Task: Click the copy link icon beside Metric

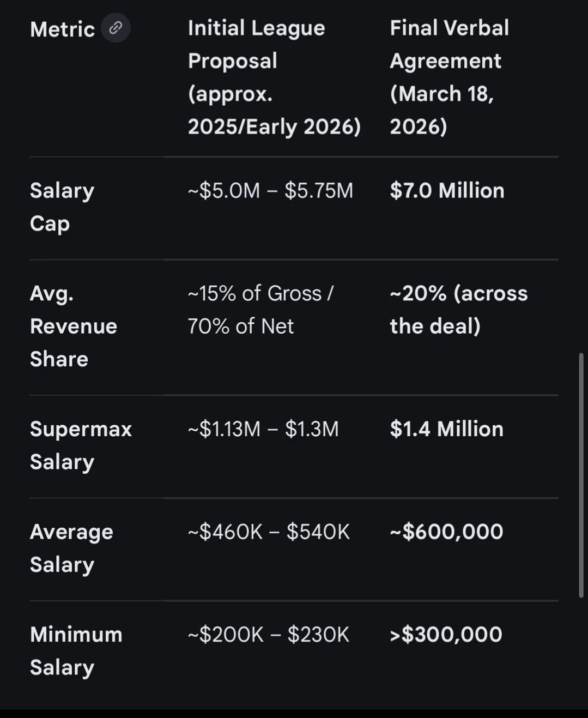Action: click(116, 28)
